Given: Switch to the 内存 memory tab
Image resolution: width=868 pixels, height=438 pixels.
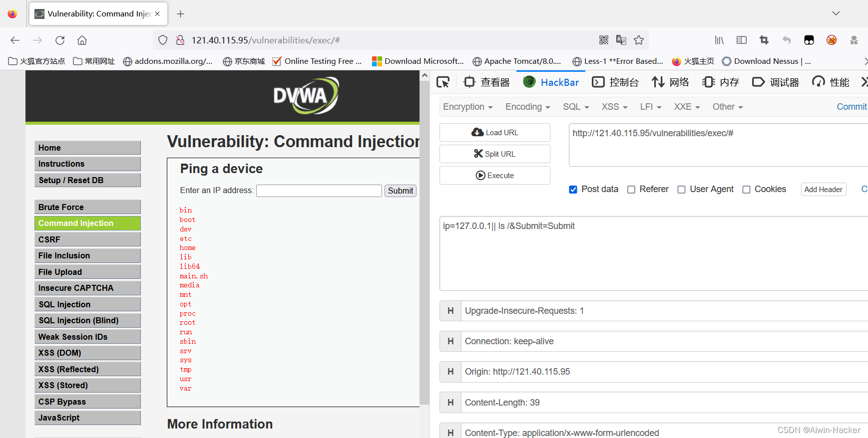Looking at the screenshot, I should [x=720, y=82].
